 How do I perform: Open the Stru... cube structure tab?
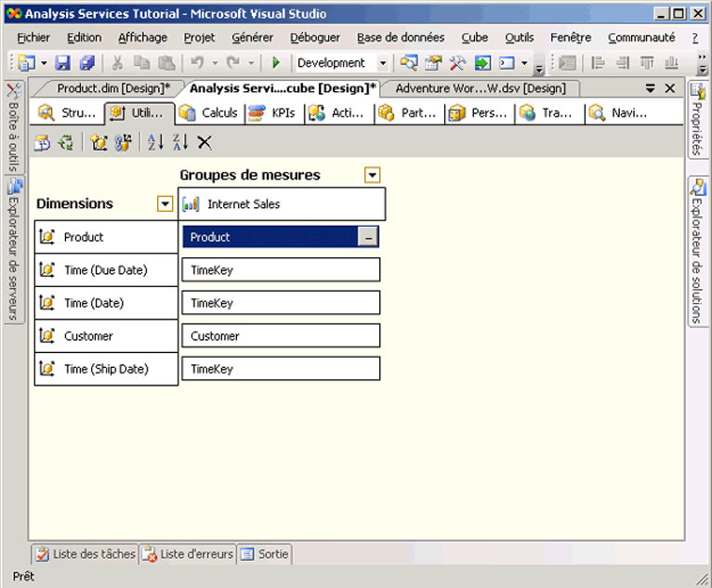point(67,112)
